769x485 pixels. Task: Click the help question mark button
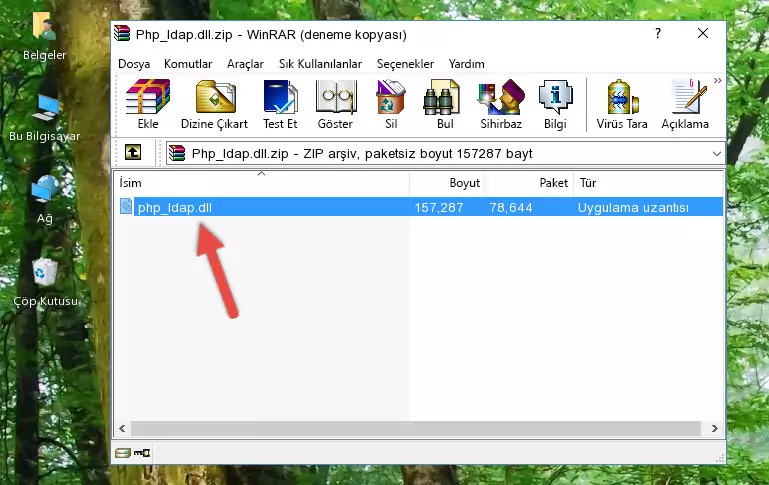(658, 33)
